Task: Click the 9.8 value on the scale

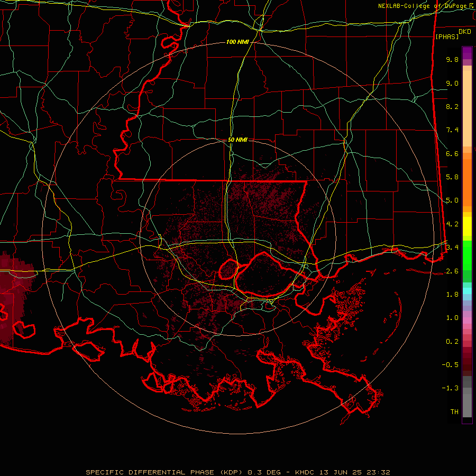Action: pyautogui.click(x=452, y=59)
